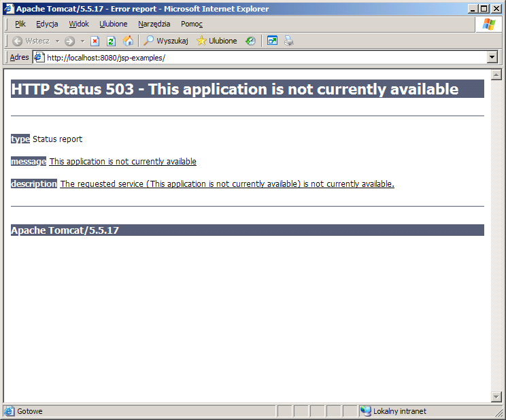Viewport: 506px width, 420px height.
Task: Click the history icon in the toolbar
Action: click(x=250, y=41)
